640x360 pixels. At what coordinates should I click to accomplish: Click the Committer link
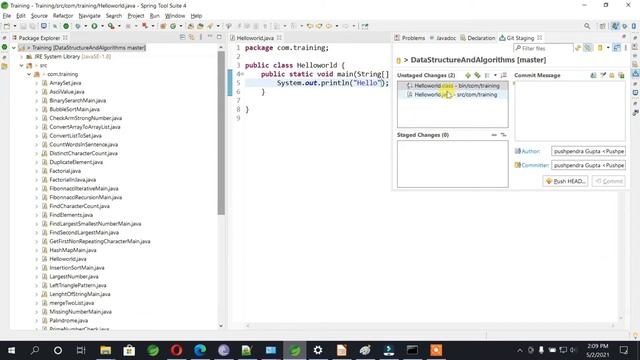tap(535, 165)
